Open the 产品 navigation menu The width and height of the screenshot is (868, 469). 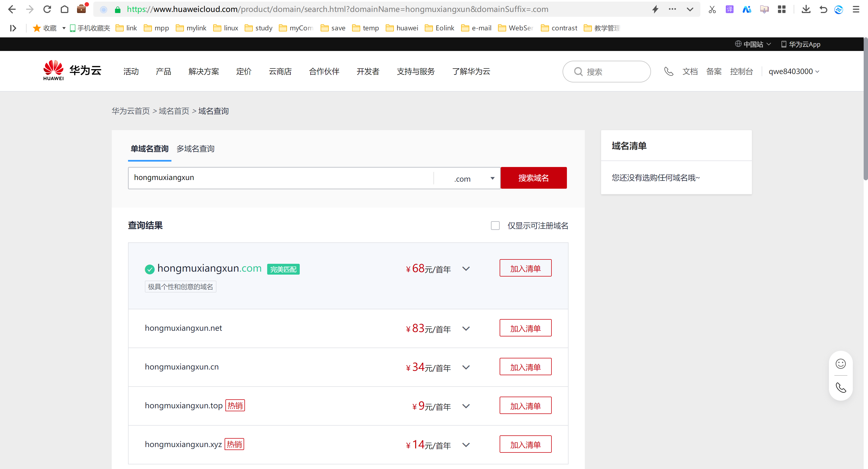click(x=163, y=71)
